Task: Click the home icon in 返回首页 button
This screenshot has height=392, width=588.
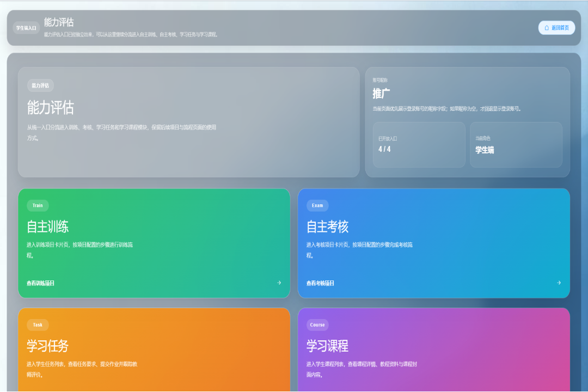Action: [547, 28]
